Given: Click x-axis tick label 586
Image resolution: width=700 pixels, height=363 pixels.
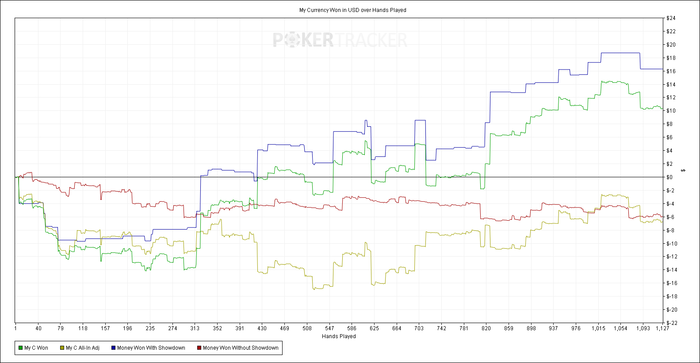Looking at the screenshot, I should click(352, 329).
